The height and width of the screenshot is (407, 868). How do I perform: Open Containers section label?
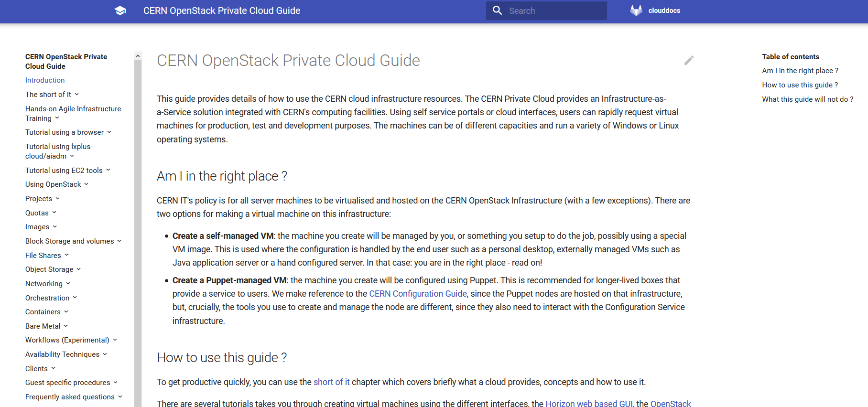click(43, 312)
